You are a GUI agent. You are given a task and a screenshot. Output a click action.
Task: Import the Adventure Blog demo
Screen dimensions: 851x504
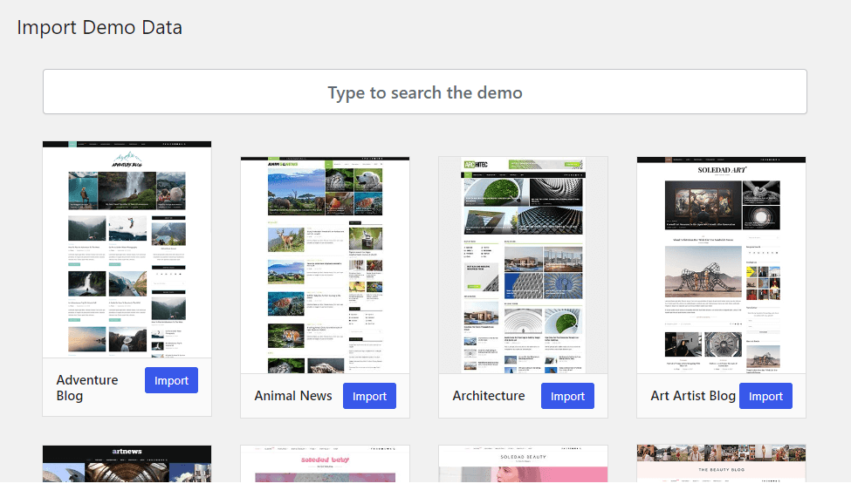tap(171, 380)
